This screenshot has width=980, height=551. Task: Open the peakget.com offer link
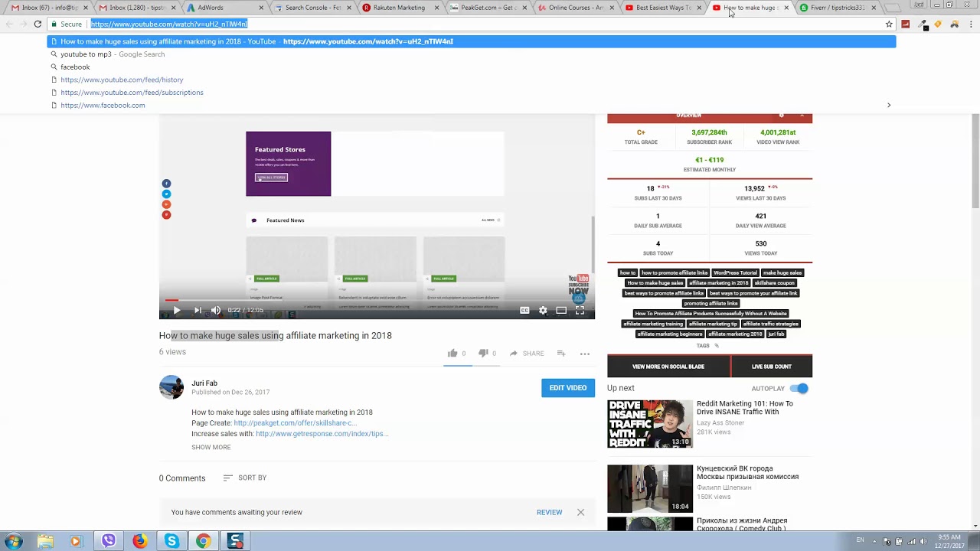point(295,422)
